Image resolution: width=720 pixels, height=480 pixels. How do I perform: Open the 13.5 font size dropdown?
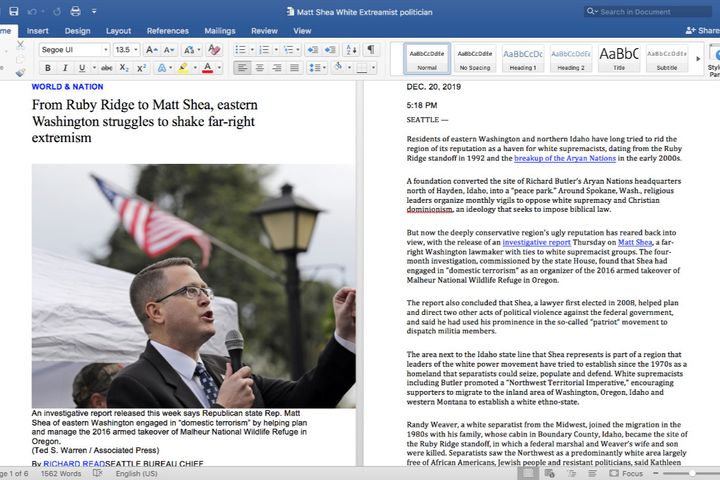click(x=136, y=50)
